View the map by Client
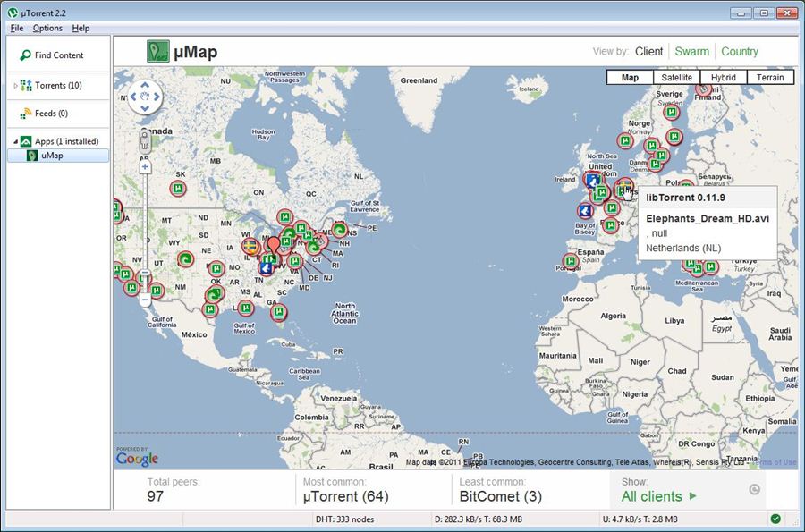This screenshot has height=532, width=805. point(649,51)
